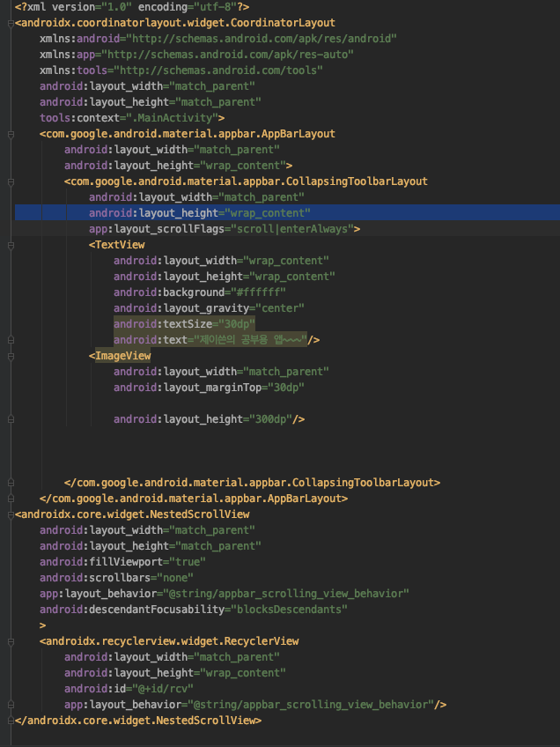Screen dimensions: 560x747
Task: Click the xmlns:tools namespace line
Action: (x=181, y=70)
